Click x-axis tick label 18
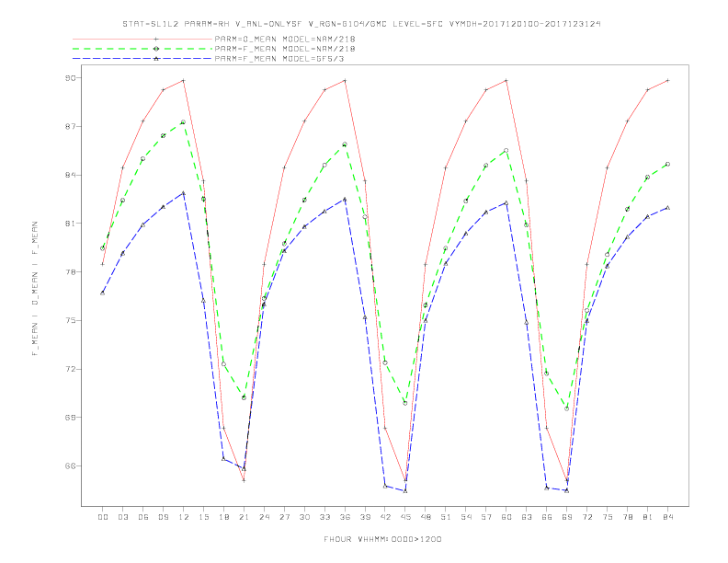 point(223,517)
